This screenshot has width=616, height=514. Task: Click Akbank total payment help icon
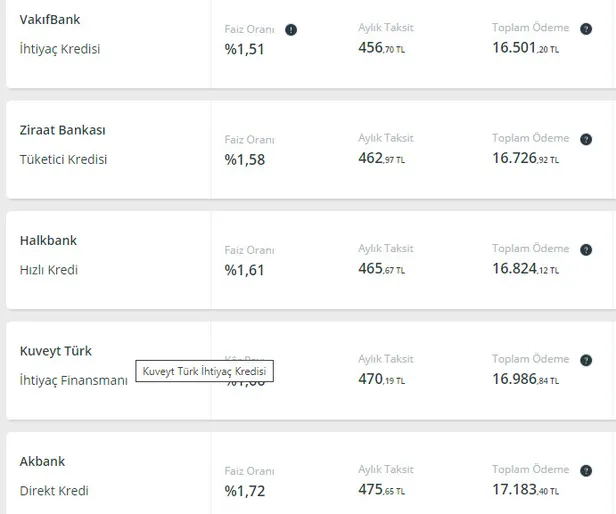[586, 470]
